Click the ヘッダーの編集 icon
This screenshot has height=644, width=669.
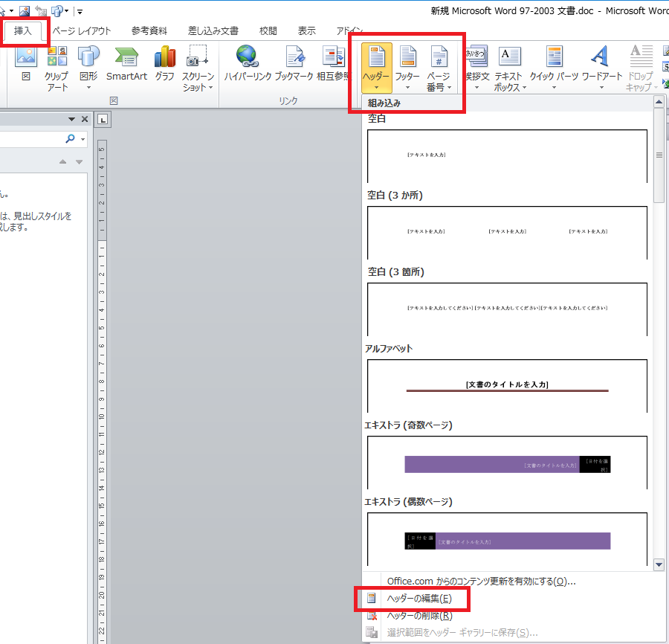372,599
